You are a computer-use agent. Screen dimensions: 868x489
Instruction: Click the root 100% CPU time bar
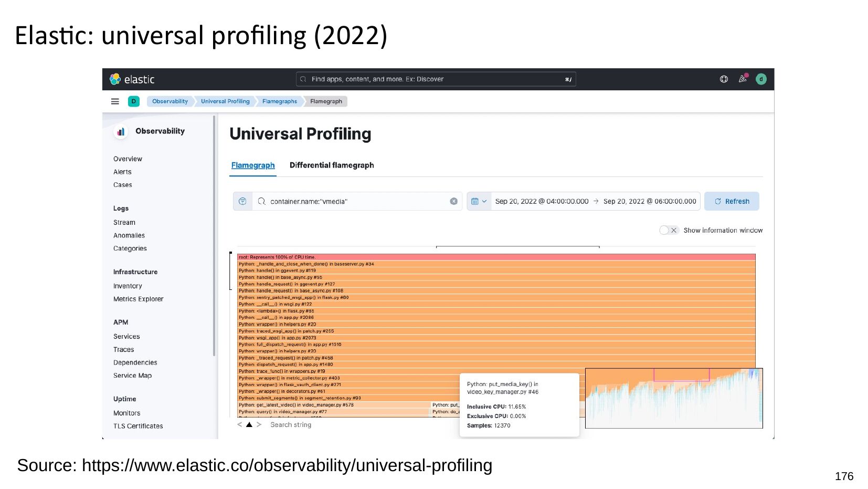coord(496,257)
